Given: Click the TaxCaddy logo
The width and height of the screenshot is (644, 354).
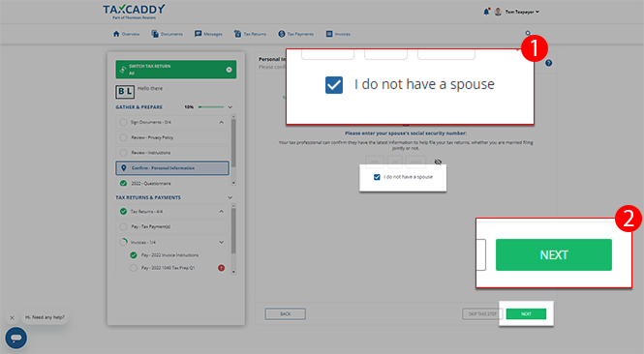Looking at the screenshot, I should click(x=134, y=12).
